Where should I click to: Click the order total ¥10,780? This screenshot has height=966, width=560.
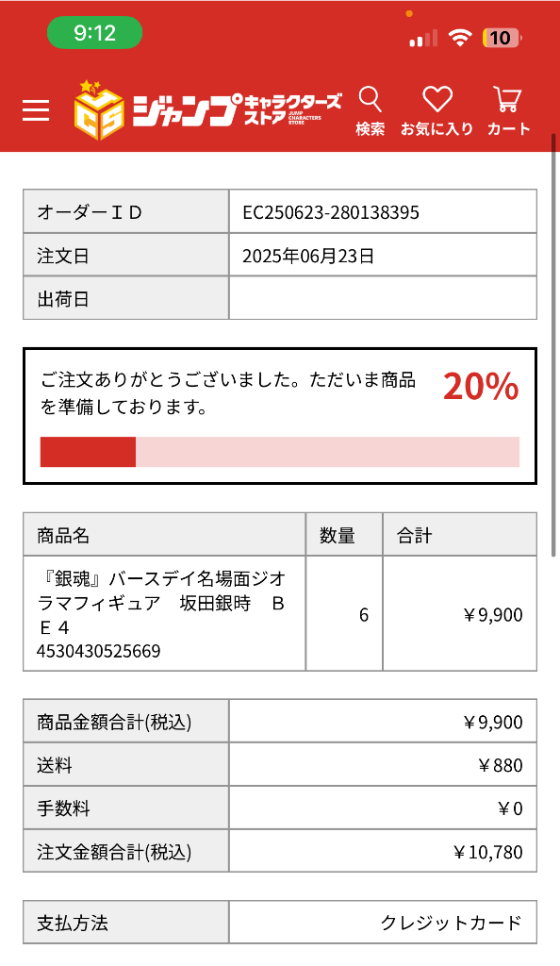(488, 852)
